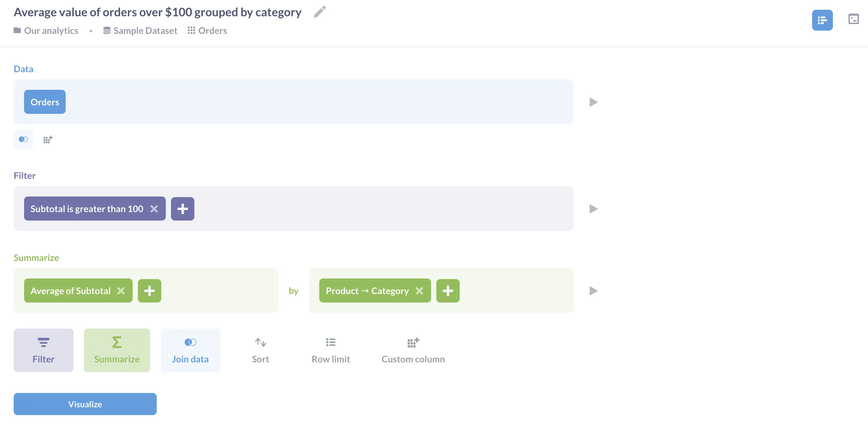Add another filter with the purple plus
The height and width of the screenshot is (432, 868).
pyautogui.click(x=183, y=209)
